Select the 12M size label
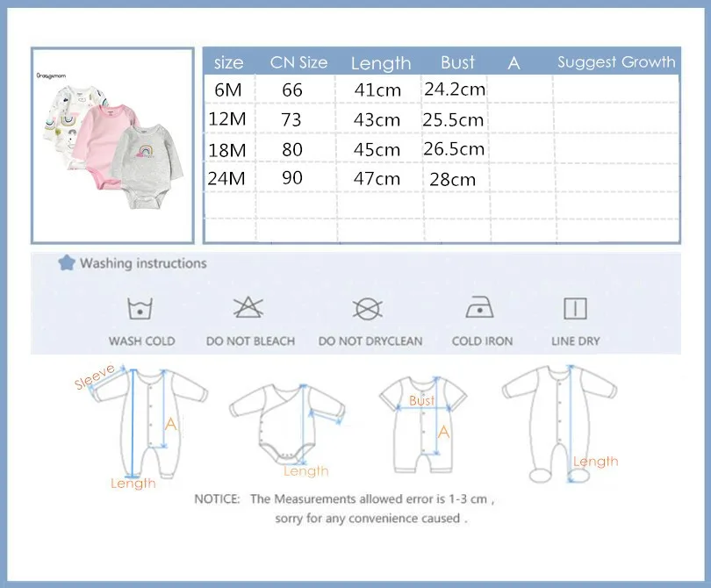 [227, 119]
